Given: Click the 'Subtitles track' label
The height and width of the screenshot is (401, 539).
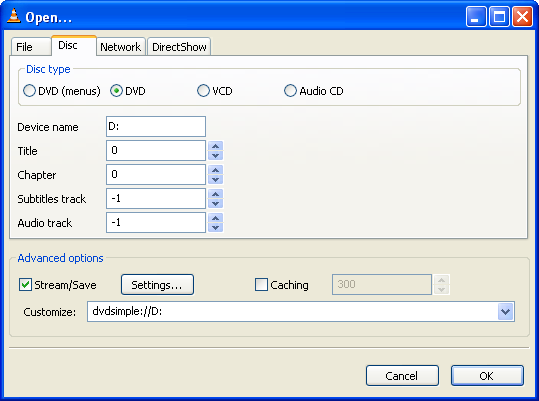Looking at the screenshot, I should coord(52,199).
